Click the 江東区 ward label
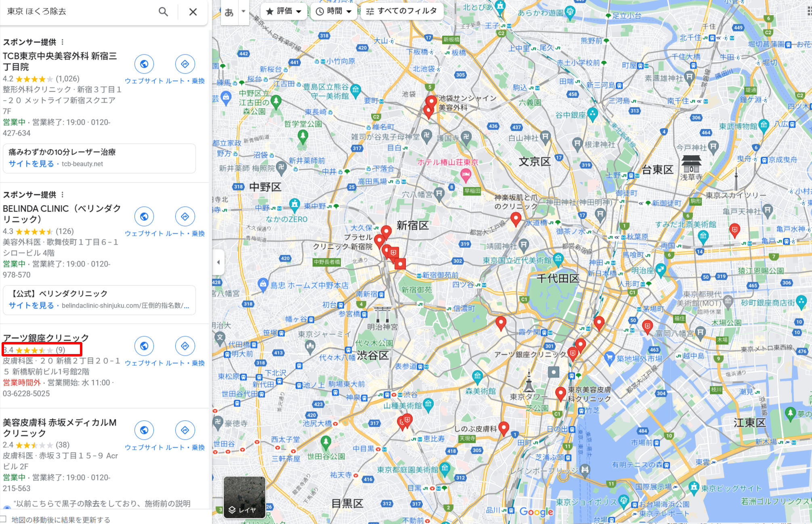 click(x=749, y=423)
